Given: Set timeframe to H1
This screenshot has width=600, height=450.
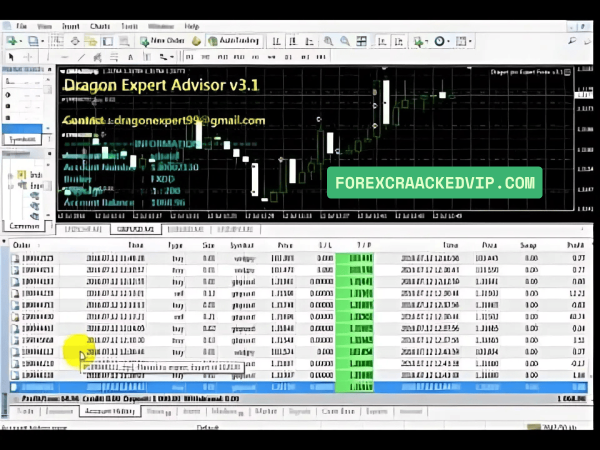Looking at the screenshot, I should pyautogui.click(x=255, y=57).
